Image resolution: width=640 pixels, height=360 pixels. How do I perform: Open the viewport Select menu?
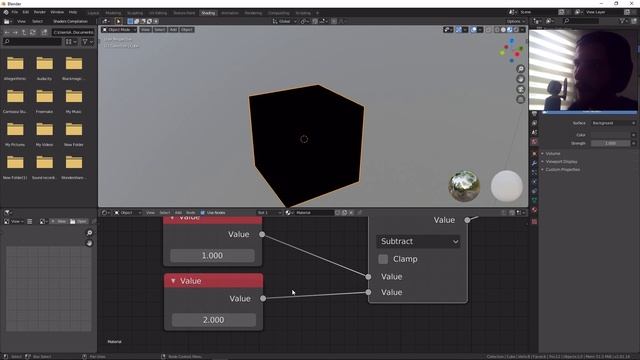[160, 30]
